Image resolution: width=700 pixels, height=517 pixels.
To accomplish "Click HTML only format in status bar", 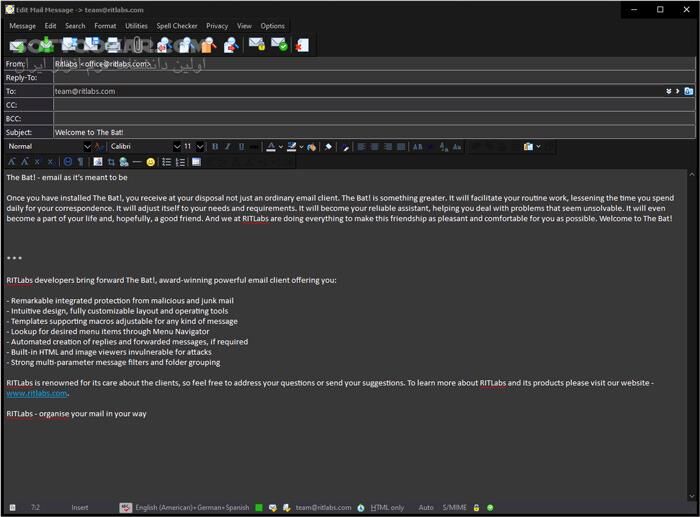I will pos(387,508).
